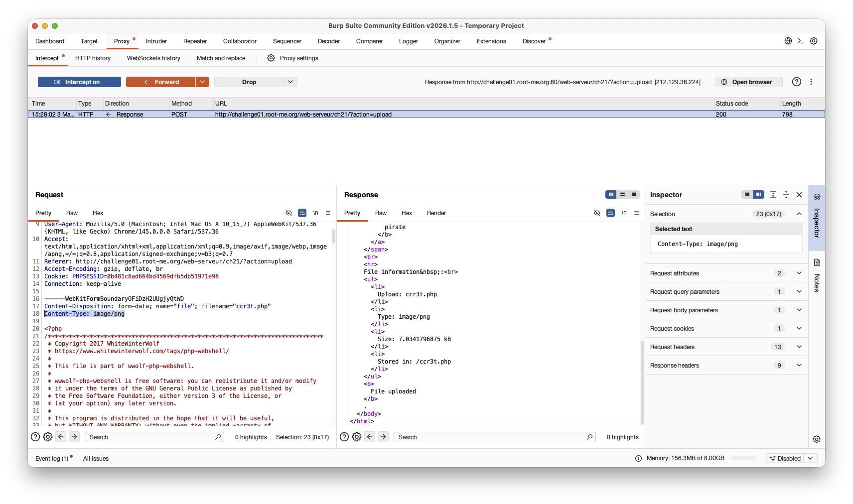Open the Decoder tab
Image resolution: width=853 pixels, height=504 pixels.
click(x=329, y=41)
